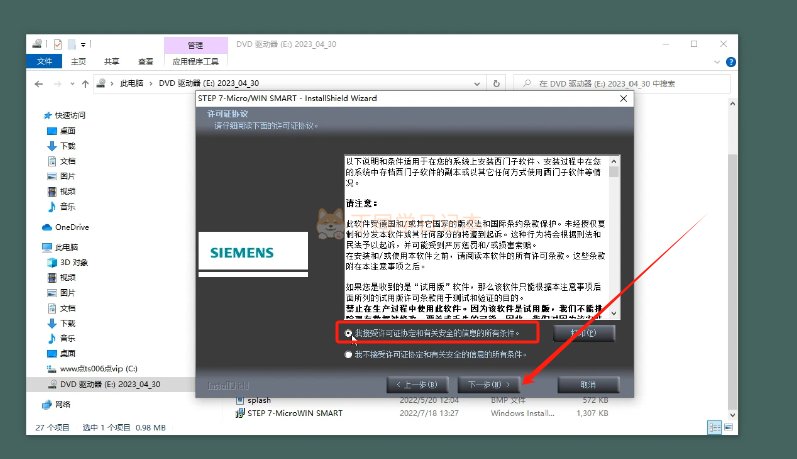Open Explorer help icon
Viewport: 797px width, 459px height.
(x=731, y=62)
